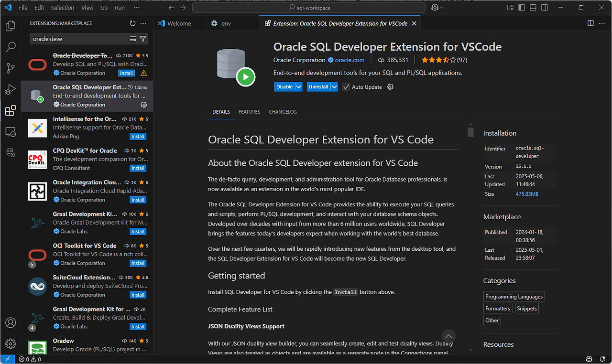Switch to the CHANGELOG tab

(283, 112)
